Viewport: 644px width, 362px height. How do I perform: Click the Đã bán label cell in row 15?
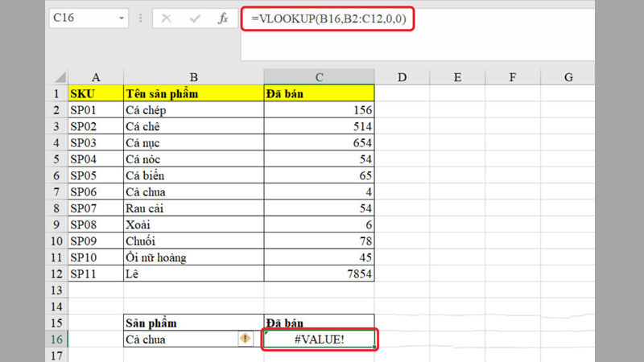pos(319,323)
